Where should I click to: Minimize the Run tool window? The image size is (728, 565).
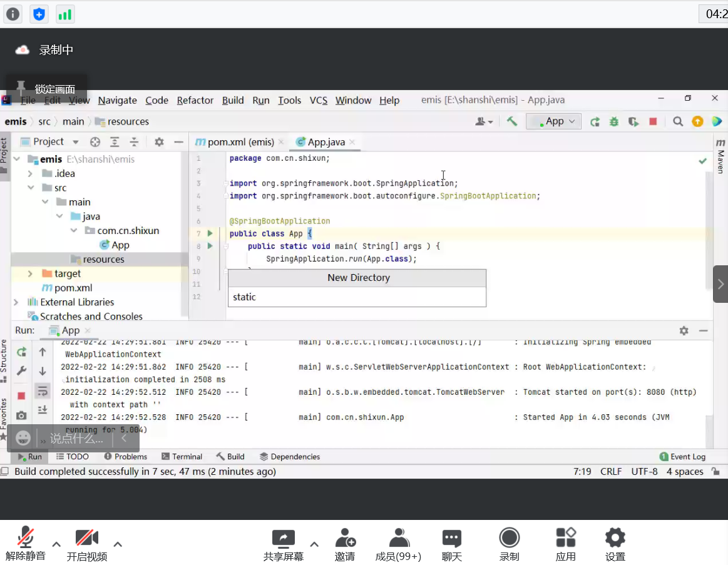(704, 330)
